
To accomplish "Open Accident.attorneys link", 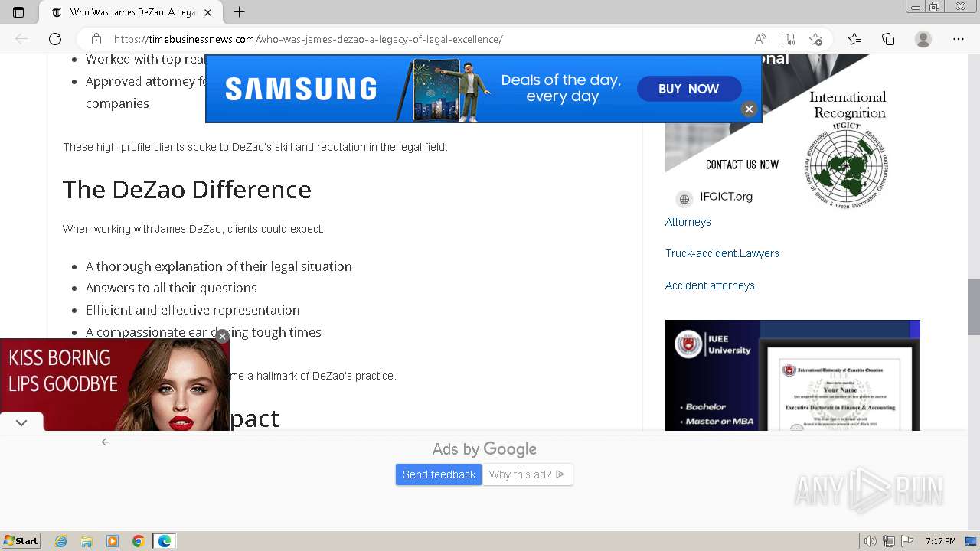I will [710, 285].
